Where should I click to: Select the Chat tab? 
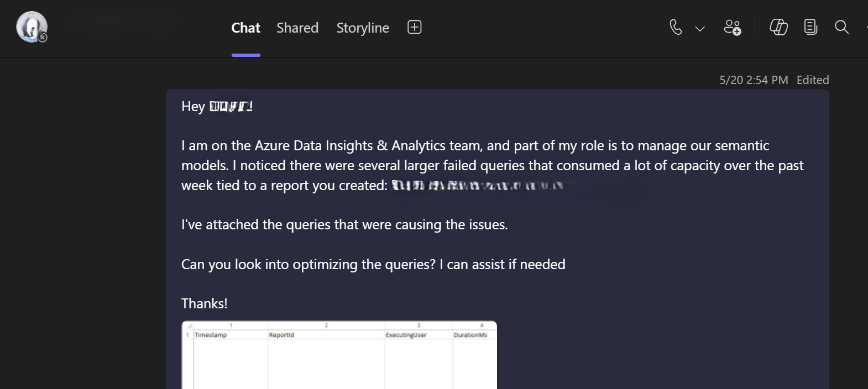click(x=245, y=28)
